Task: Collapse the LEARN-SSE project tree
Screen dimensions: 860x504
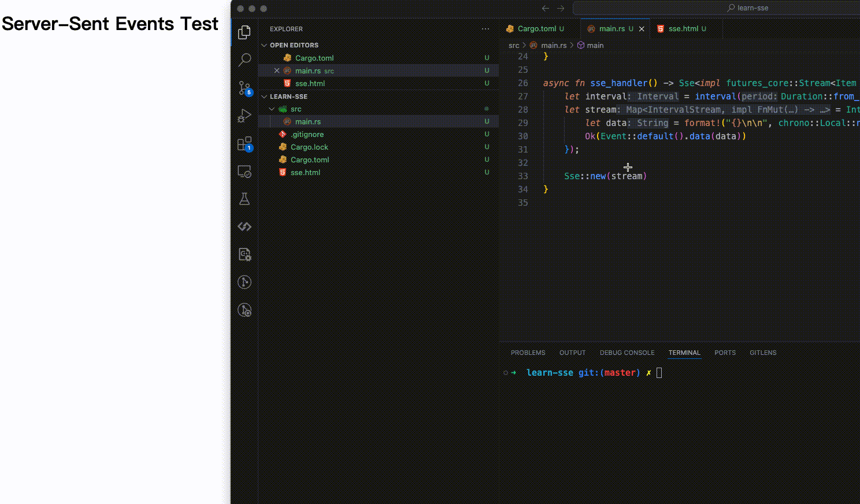Action: 264,97
